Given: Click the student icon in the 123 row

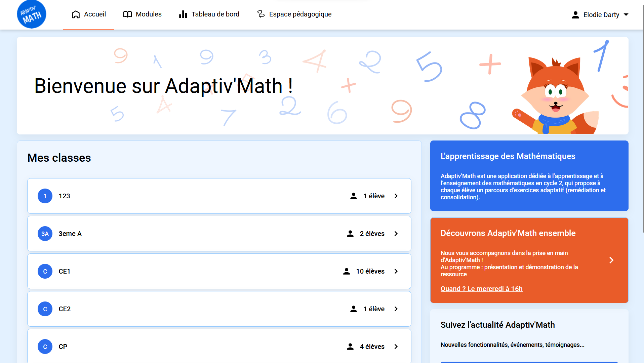Looking at the screenshot, I should pyautogui.click(x=354, y=196).
